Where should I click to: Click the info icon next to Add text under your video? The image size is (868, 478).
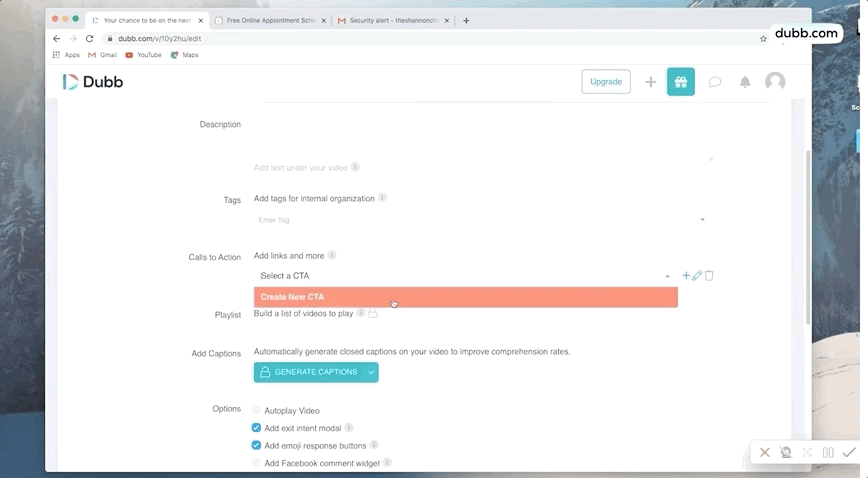coord(355,167)
